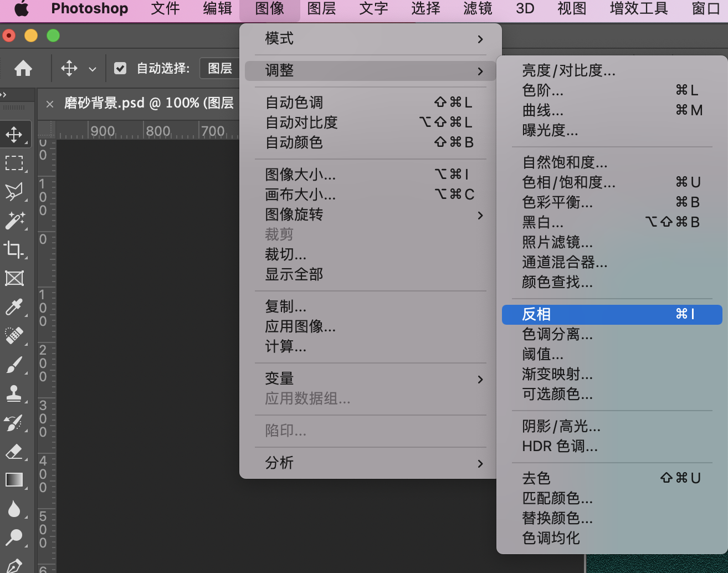Screen dimensions: 728x573
Task: Open the 选择 menu
Action: (425, 9)
